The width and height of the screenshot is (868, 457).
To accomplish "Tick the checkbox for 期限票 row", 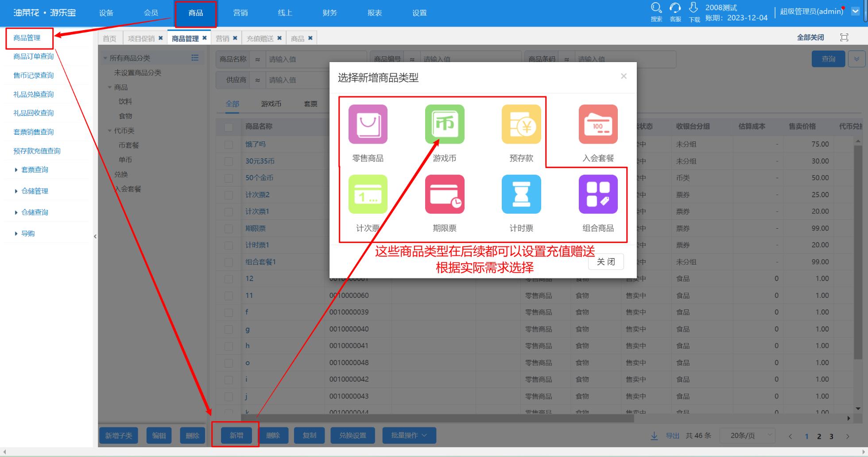I will click(229, 229).
